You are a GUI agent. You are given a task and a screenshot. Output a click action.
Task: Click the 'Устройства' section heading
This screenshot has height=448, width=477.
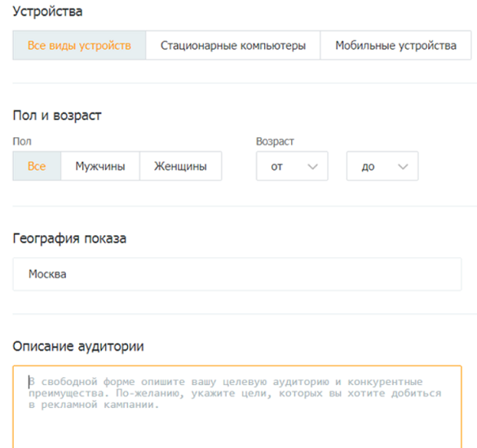click(47, 11)
